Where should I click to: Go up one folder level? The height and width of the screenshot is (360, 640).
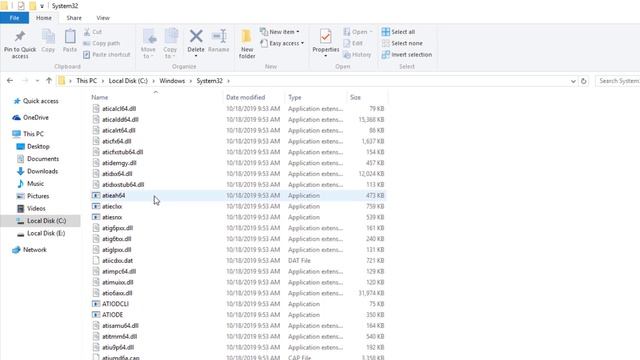tap(49, 81)
